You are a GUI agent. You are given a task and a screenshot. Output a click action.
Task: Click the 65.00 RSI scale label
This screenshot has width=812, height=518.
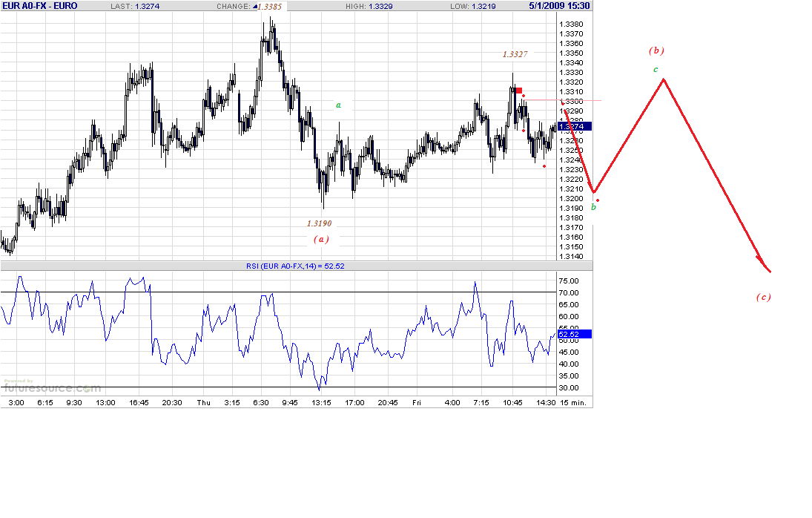[569, 304]
